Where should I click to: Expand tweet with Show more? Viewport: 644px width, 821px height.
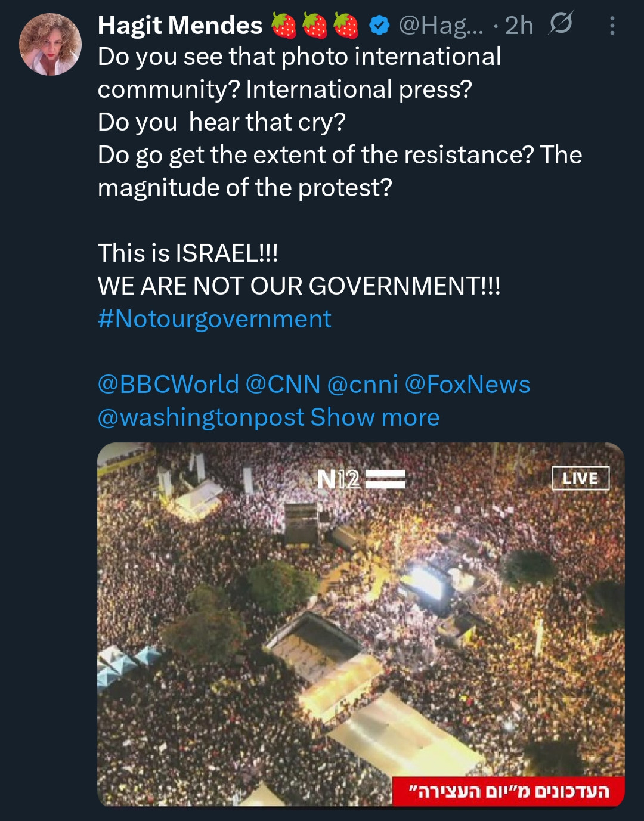pyautogui.click(x=374, y=417)
